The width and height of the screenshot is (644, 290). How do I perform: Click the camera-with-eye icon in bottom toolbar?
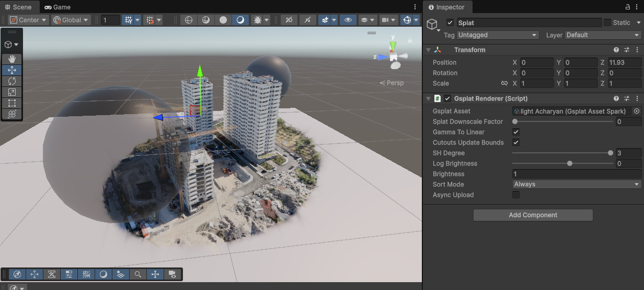[172, 274]
